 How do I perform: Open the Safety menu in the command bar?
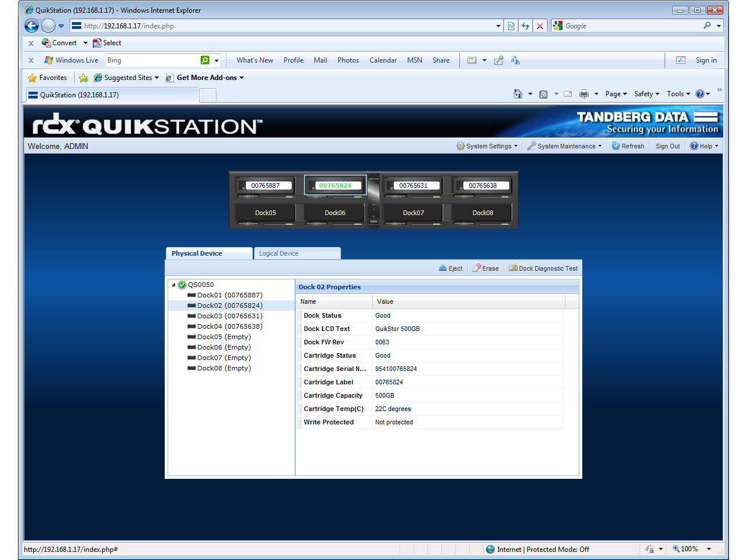click(x=646, y=94)
